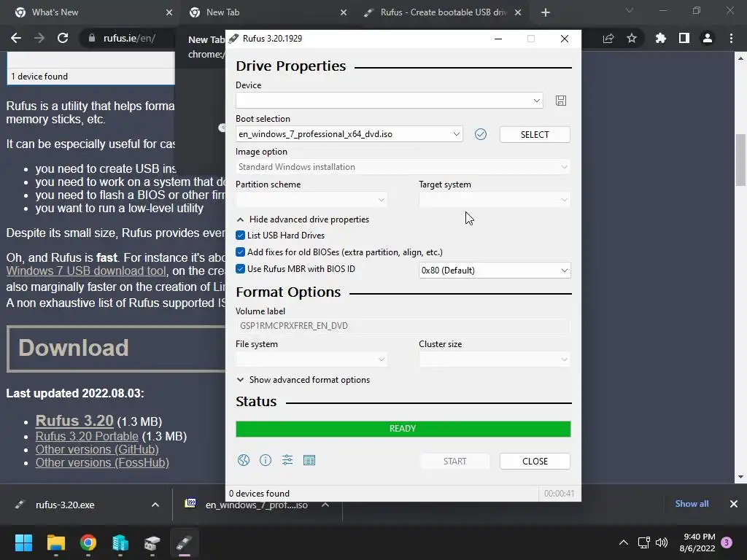This screenshot has height=560, width=747.
Task: Toggle Use Rufus MBR with BIOS ID
Action: coord(240,268)
